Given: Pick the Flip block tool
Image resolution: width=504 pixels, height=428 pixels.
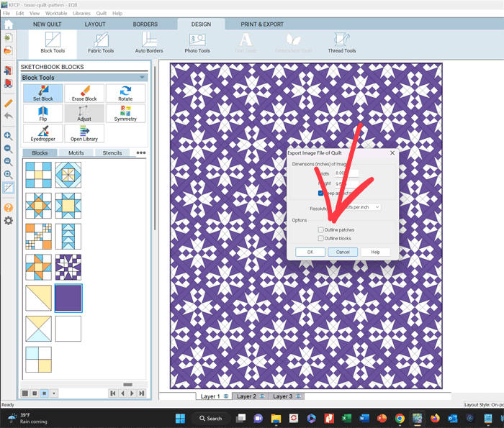Looking at the screenshot, I should [42, 113].
